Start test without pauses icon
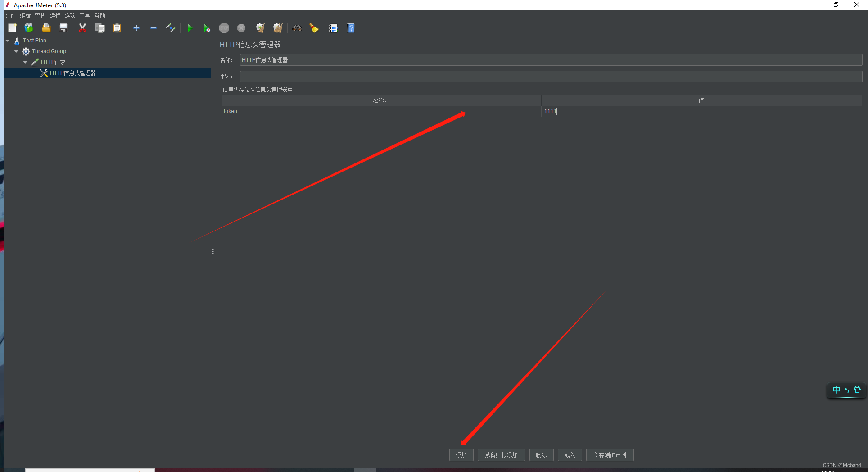The image size is (868, 472). [207, 28]
